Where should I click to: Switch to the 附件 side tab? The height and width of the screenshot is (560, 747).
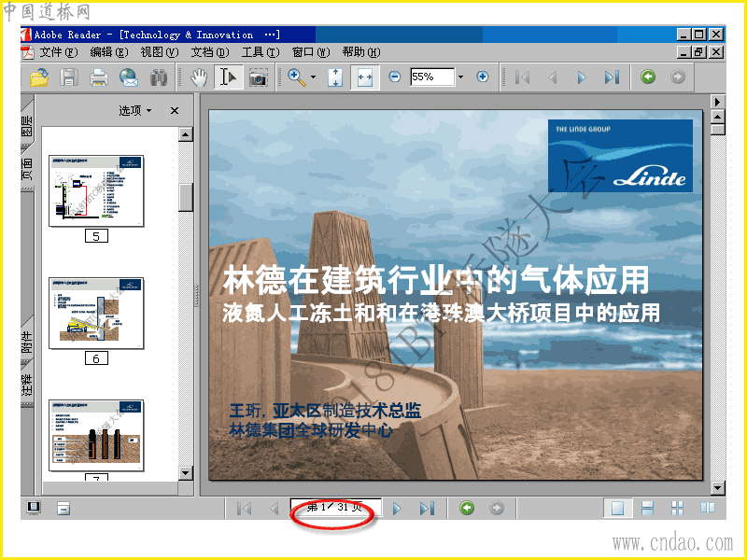[x=27, y=342]
